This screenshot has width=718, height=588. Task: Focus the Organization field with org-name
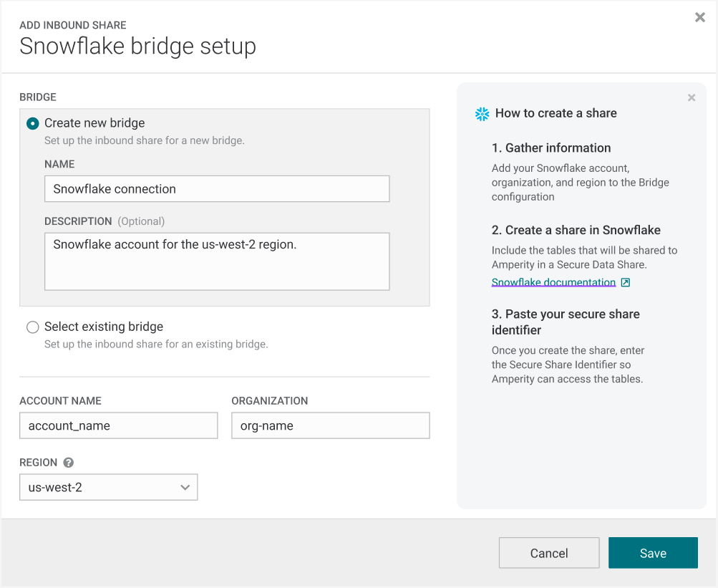click(x=330, y=425)
